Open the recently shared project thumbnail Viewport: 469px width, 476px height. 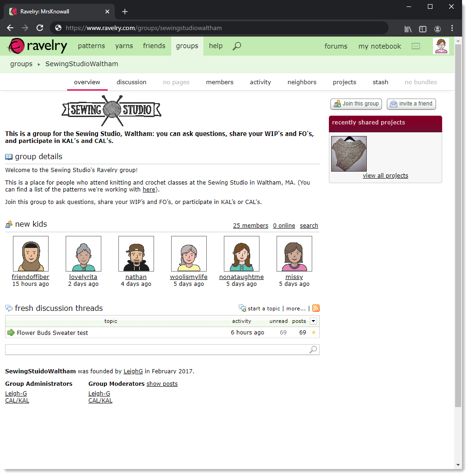(349, 154)
